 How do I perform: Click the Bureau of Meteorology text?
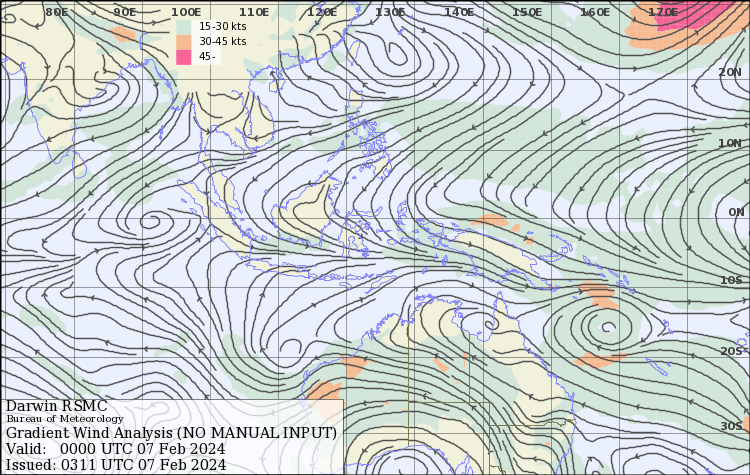[x=65, y=419]
